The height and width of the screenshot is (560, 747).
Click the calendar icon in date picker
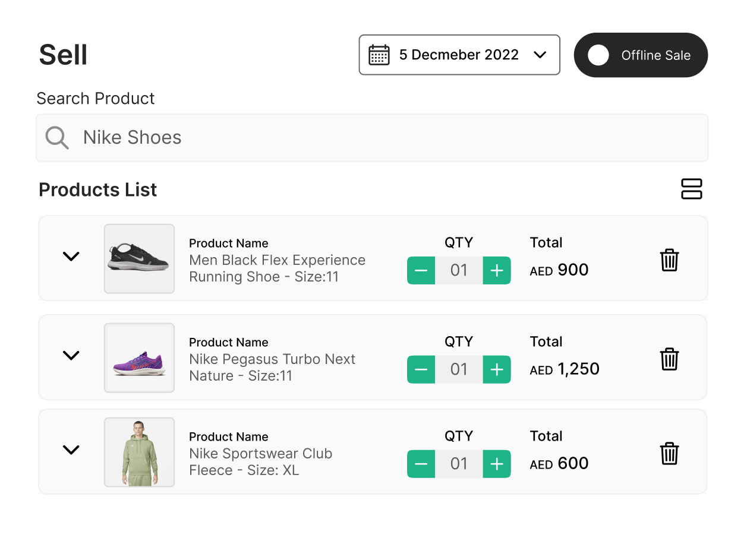pos(379,55)
